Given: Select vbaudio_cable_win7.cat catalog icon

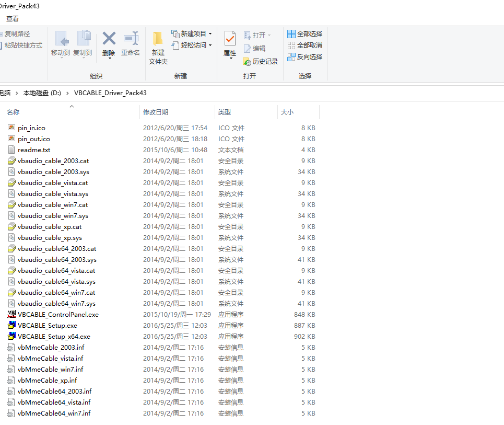Looking at the screenshot, I should (11, 204).
